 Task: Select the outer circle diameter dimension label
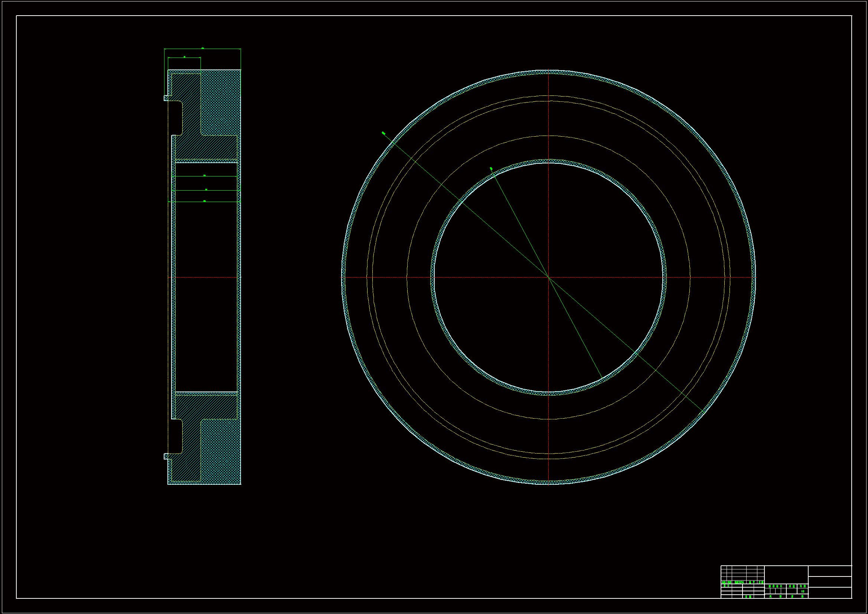[x=384, y=133]
